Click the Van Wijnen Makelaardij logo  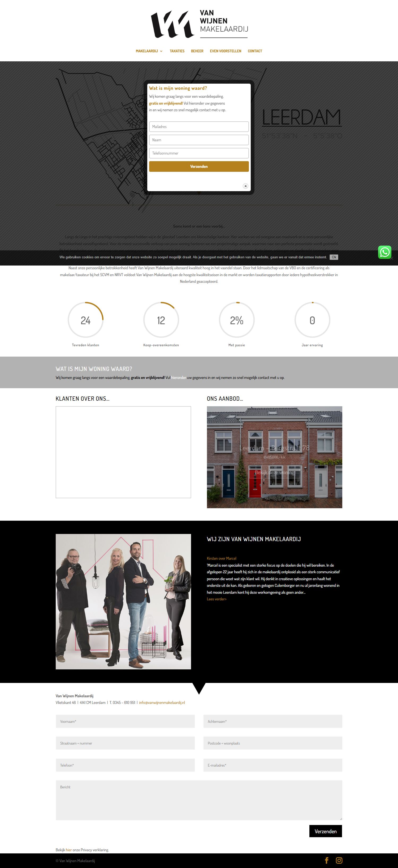199,24
